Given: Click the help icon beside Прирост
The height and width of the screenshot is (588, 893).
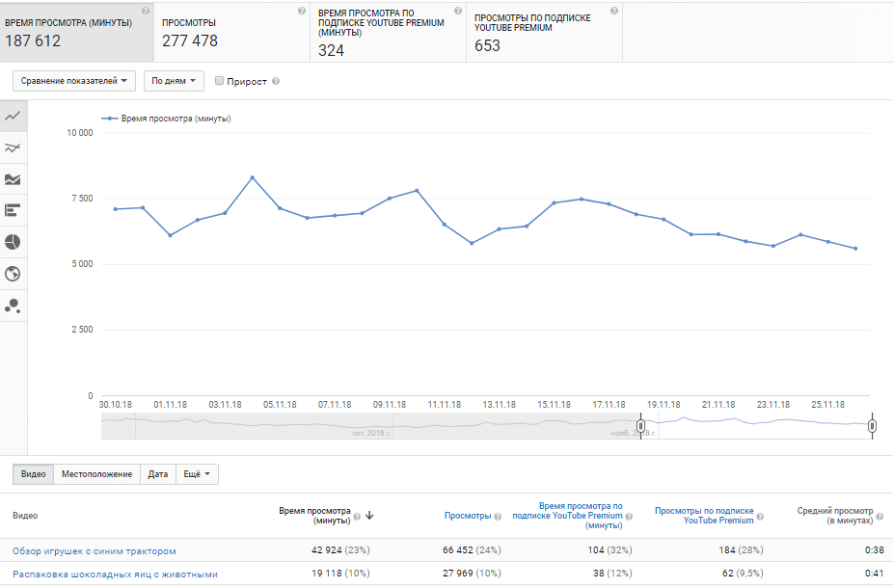Looking at the screenshot, I should click(x=276, y=82).
